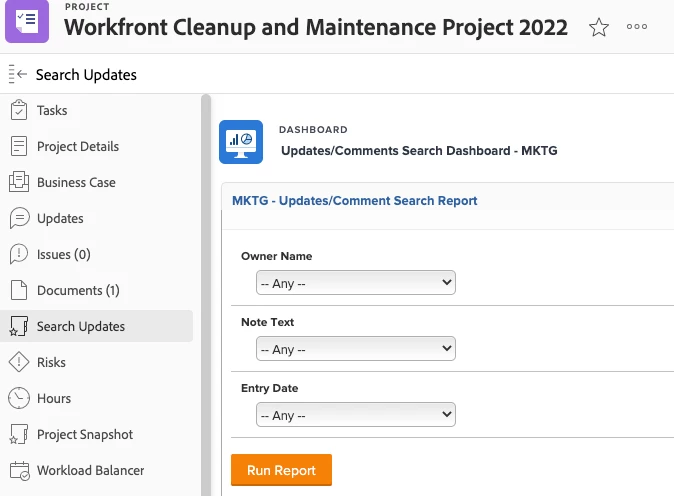Expand the Note Text dropdown
674x496 pixels.
click(355, 349)
